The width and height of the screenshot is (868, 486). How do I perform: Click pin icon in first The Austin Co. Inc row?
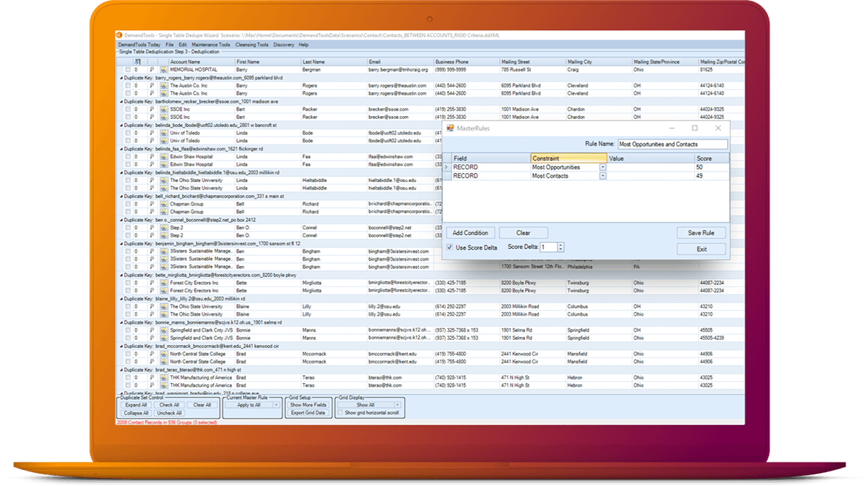152,86
